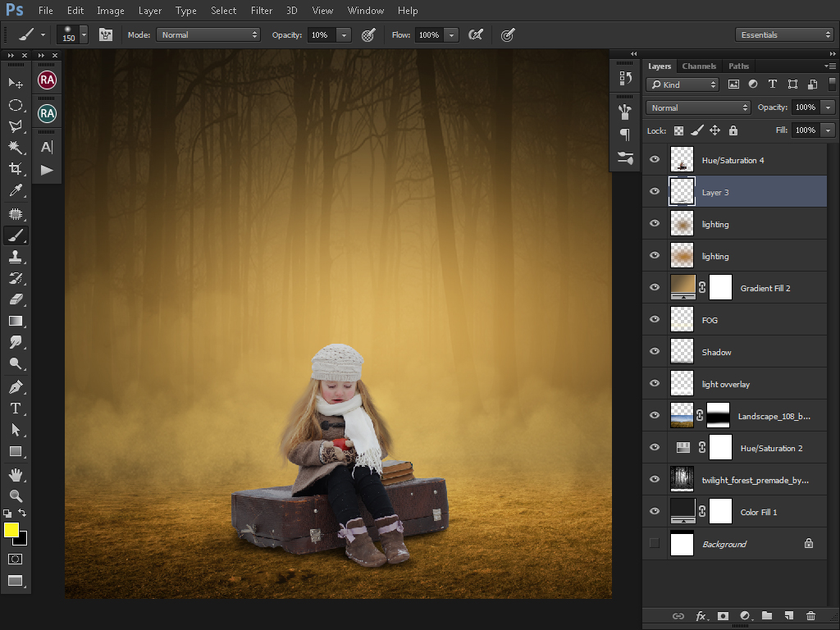
Task: Select the Gradient Fill 2 layer
Action: point(765,288)
